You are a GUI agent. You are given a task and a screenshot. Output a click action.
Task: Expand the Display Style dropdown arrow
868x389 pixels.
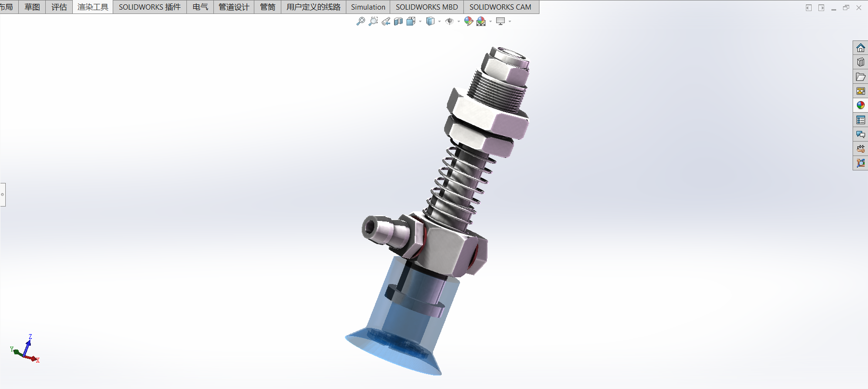coord(440,21)
